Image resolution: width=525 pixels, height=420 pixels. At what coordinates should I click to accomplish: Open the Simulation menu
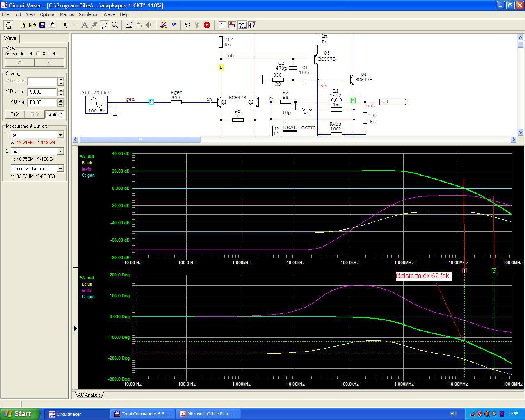coord(89,14)
